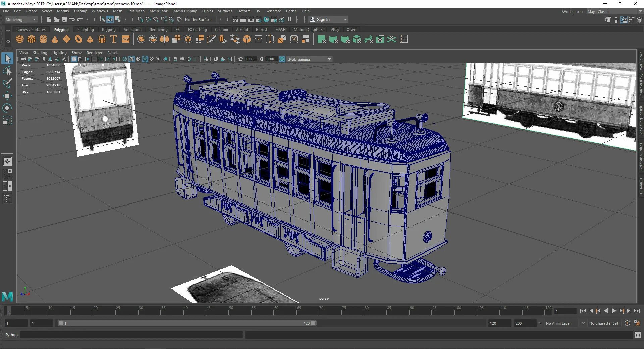Click the Python command line label
The height and width of the screenshot is (349, 644).
(12, 335)
